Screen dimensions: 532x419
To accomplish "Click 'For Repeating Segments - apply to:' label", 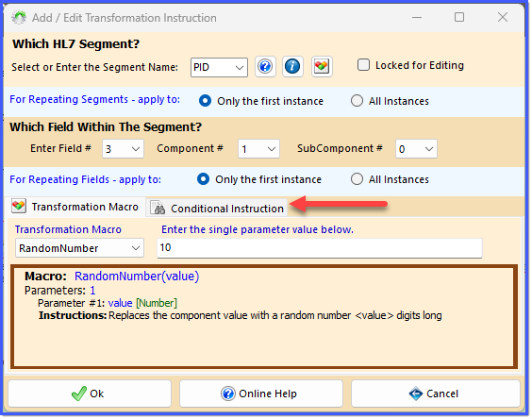I will click(x=94, y=99).
